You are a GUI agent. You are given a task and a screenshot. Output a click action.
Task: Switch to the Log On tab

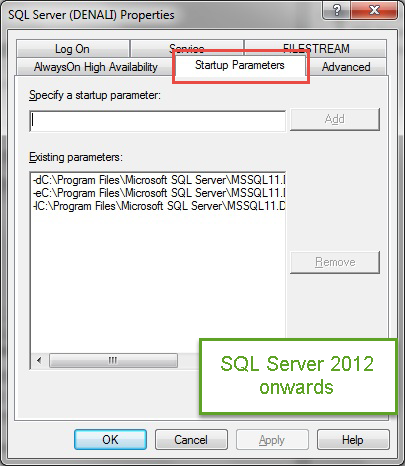point(73,49)
